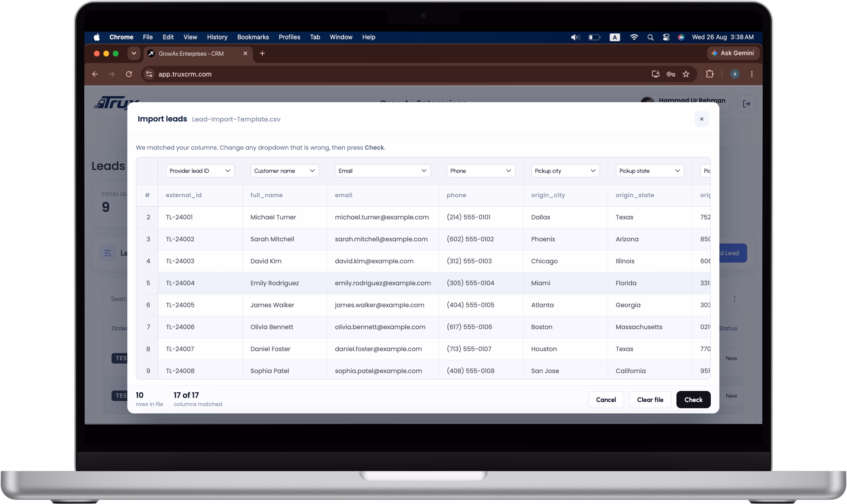
Task: Open the Profiles menu
Action: (x=289, y=37)
